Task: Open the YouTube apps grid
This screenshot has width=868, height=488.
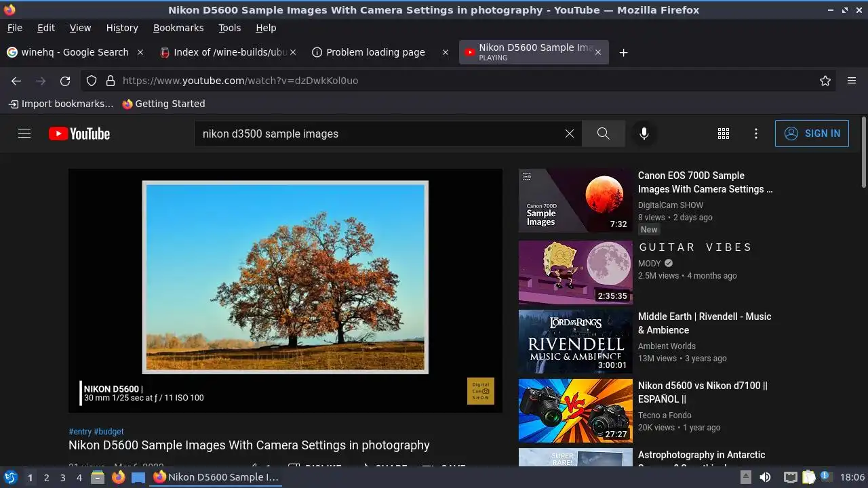Action: (x=724, y=134)
